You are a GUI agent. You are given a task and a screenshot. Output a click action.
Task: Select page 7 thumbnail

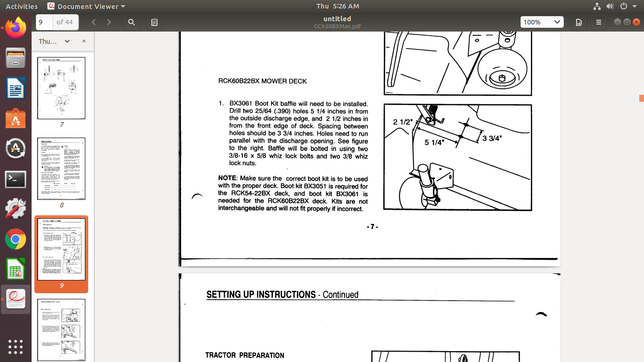click(x=61, y=88)
